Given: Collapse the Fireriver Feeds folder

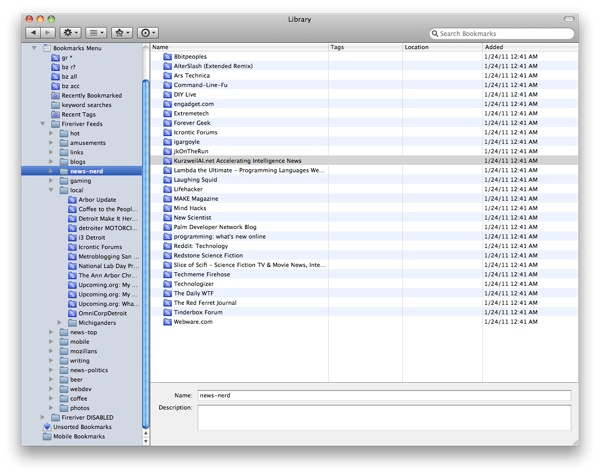Looking at the screenshot, I should point(43,124).
